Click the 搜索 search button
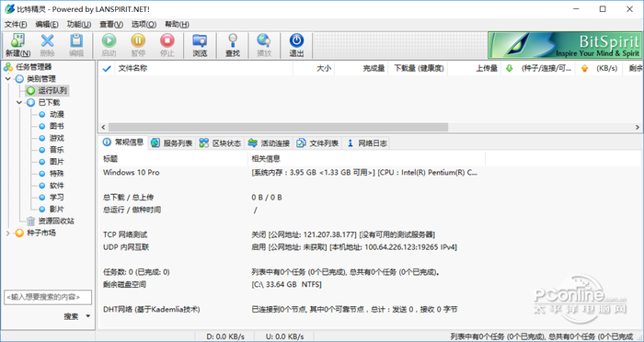This screenshot has width=644, height=342. pyautogui.click(x=71, y=316)
